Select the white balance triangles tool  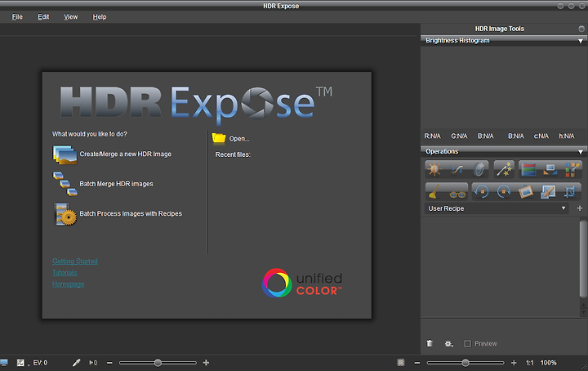pyautogui.click(x=550, y=169)
